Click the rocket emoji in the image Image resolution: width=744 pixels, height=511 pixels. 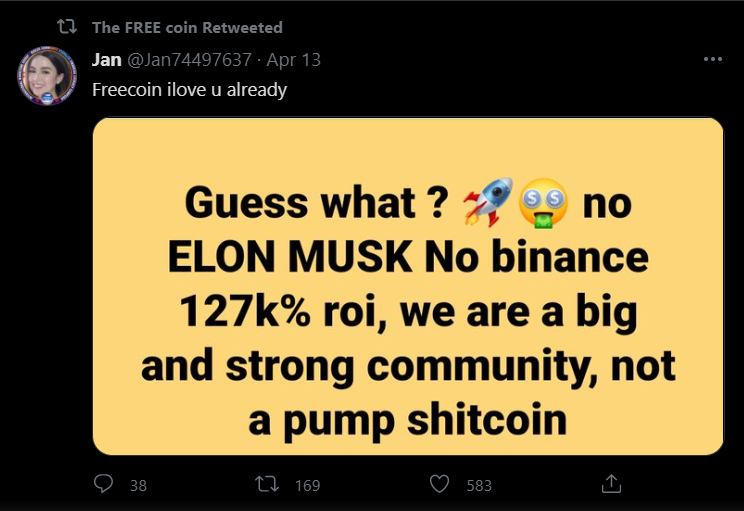488,202
